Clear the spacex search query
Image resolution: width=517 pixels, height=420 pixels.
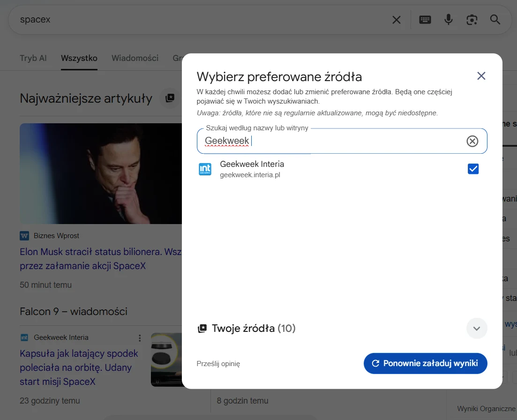point(397,20)
